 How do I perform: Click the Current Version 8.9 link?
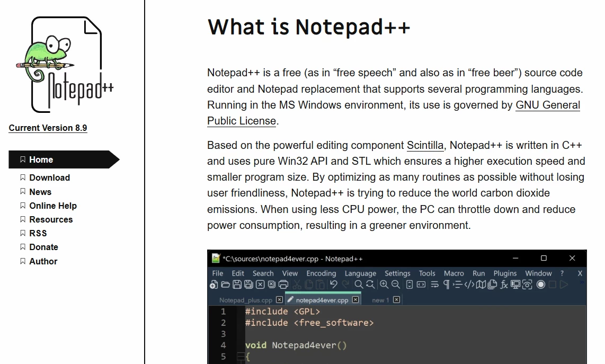(48, 128)
